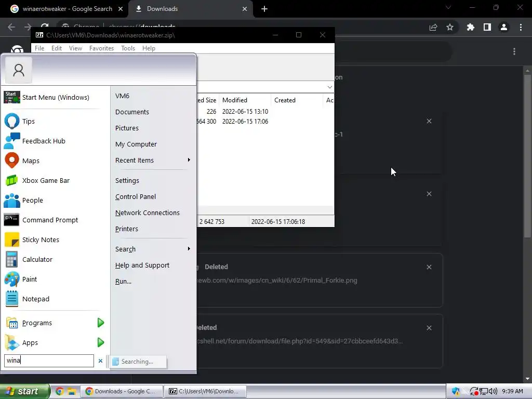Open Control Panel from start menu
This screenshot has height=399, width=532.
[x=136, y=196]
